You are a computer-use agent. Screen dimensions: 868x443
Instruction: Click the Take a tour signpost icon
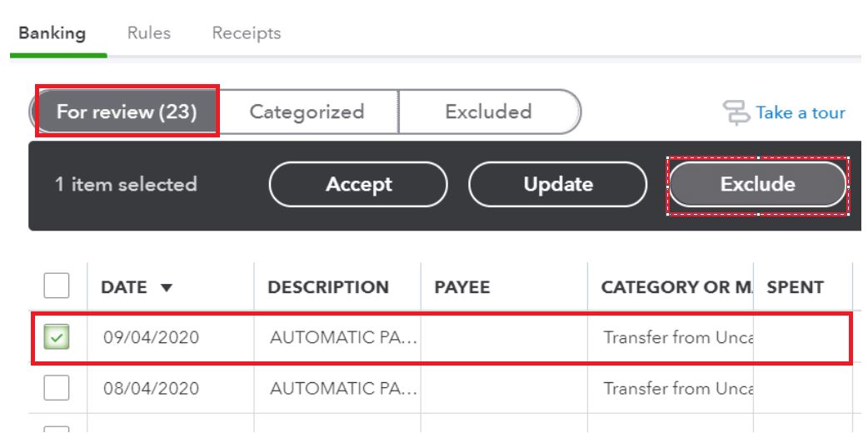(736, 112)
